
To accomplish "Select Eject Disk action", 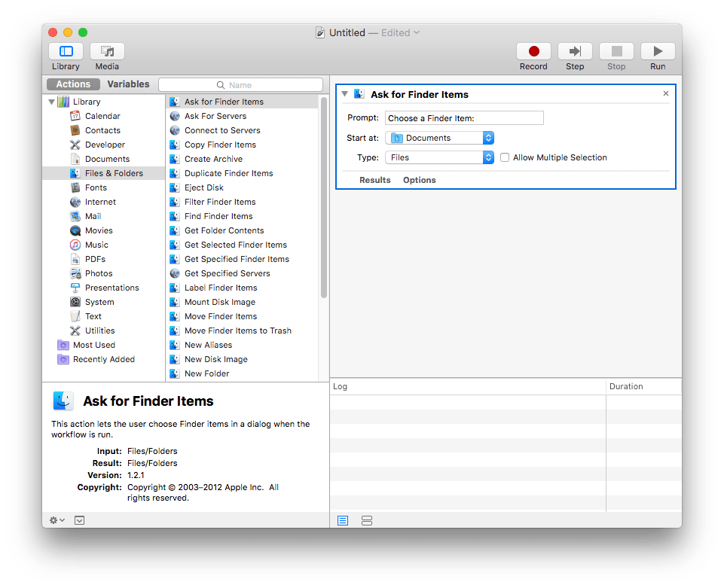I will [x=242, y=187].
